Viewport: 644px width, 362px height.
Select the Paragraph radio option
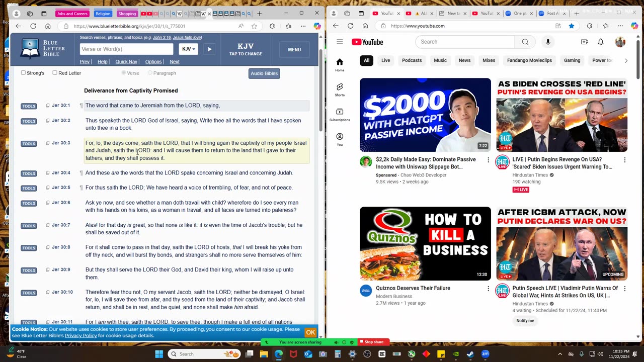click(x=150, y=73)
